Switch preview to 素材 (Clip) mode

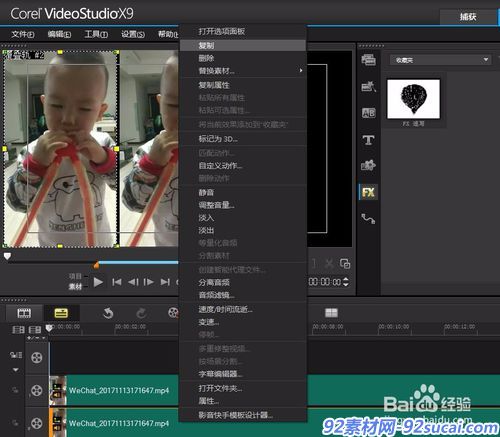(x=75, y=287)
